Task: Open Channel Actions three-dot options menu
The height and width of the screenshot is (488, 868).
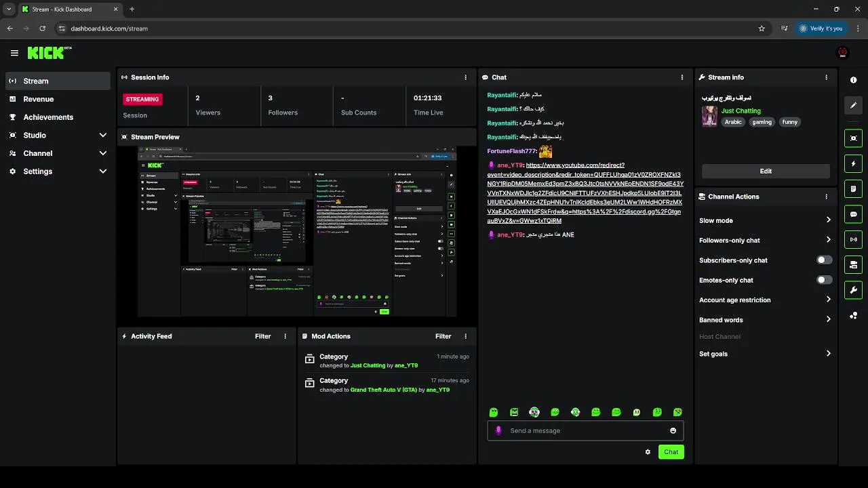Action: [826, 197]
